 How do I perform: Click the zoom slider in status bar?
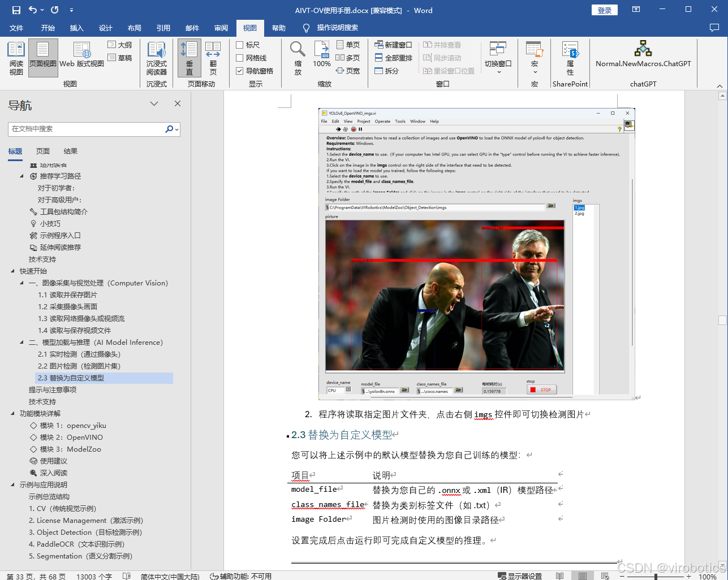[656, 577]
